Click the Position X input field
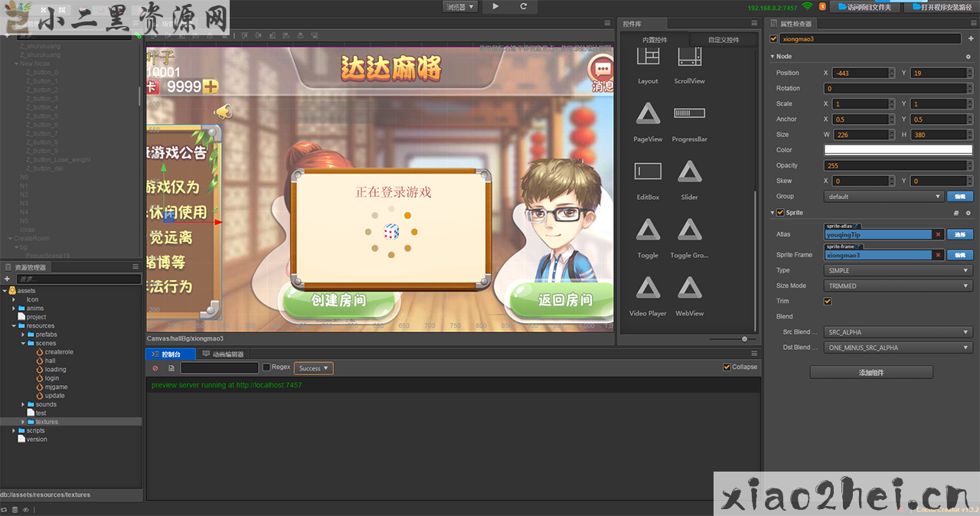Viewport: 980px width, 516px height. [861, 73]
